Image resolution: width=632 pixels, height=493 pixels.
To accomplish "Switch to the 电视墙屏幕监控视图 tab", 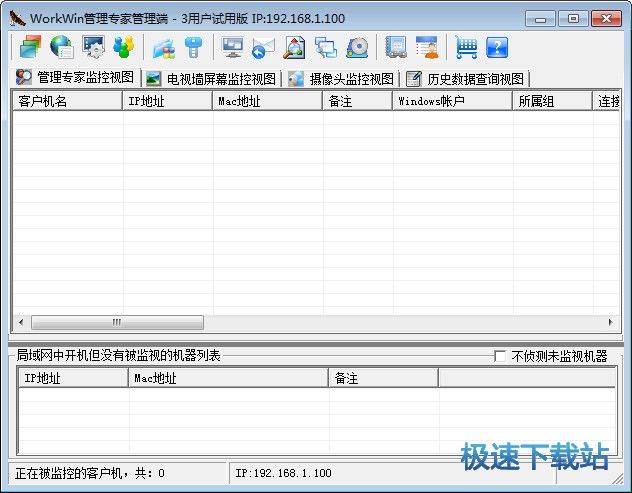I will point(211,79).
